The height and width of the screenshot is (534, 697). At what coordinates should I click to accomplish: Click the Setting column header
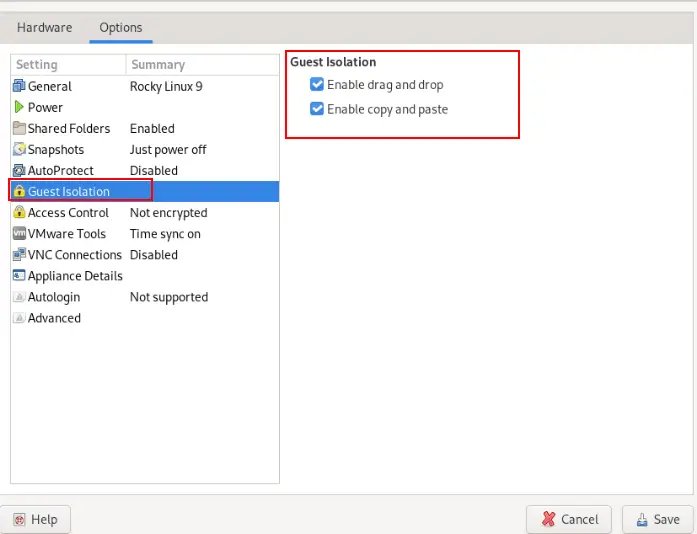68,65
